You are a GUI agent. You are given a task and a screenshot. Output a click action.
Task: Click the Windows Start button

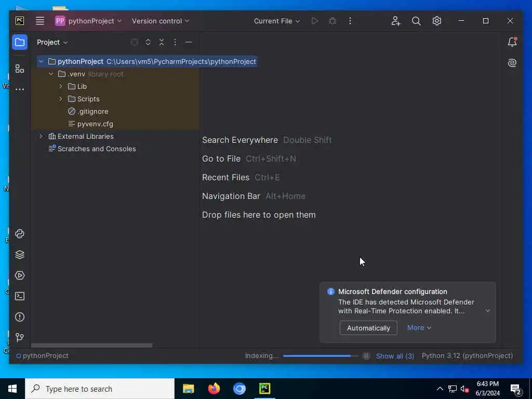point(12,389)
